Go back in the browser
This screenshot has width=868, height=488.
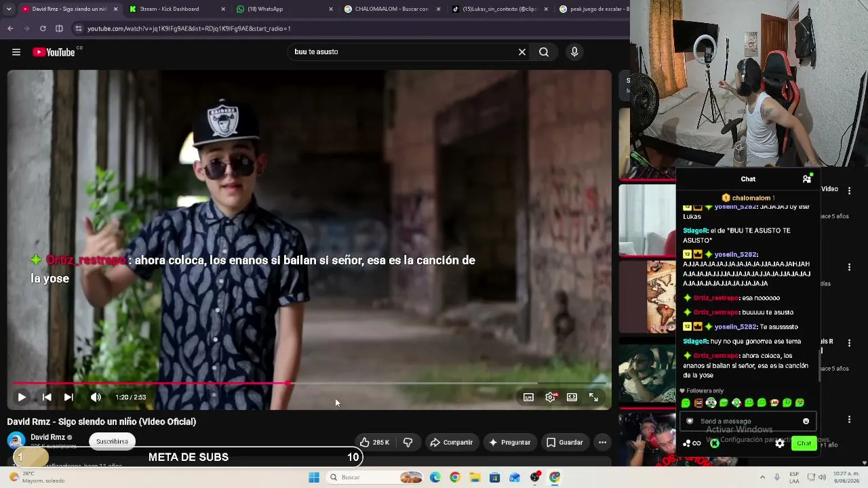10,28
